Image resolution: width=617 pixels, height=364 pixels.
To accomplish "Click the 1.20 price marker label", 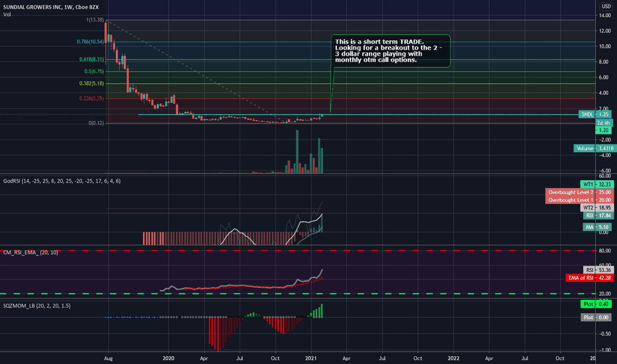I will [604, 130].
